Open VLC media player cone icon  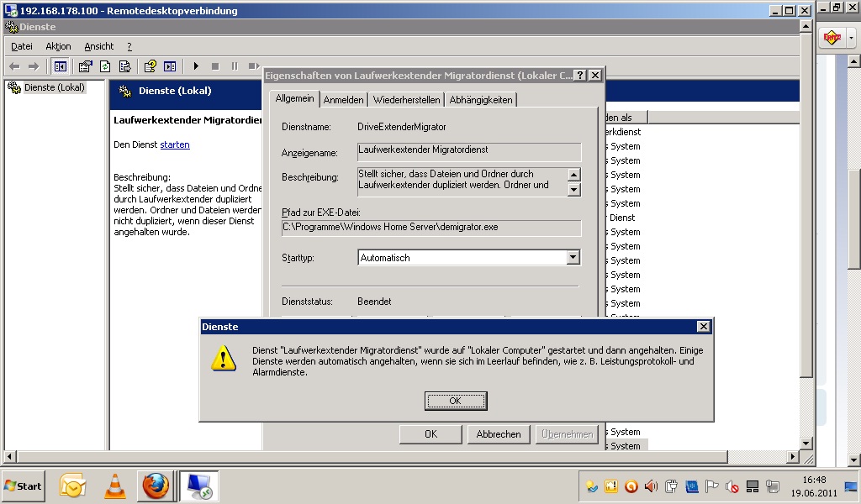pyautogui.click(x=114, y=486)
